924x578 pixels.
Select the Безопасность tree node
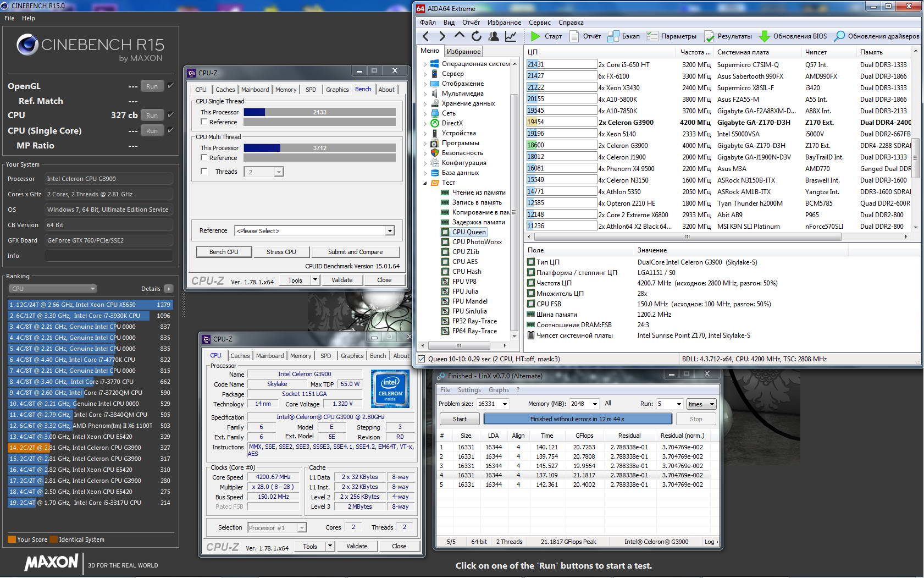pyautogui.click(x=462, y=153)
